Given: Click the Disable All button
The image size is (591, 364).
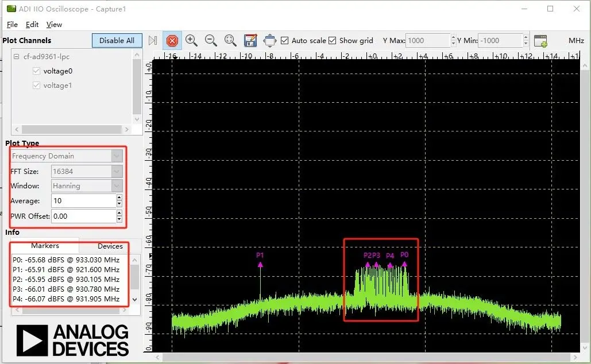Looking at the screenshot, I should coord(117,41).
